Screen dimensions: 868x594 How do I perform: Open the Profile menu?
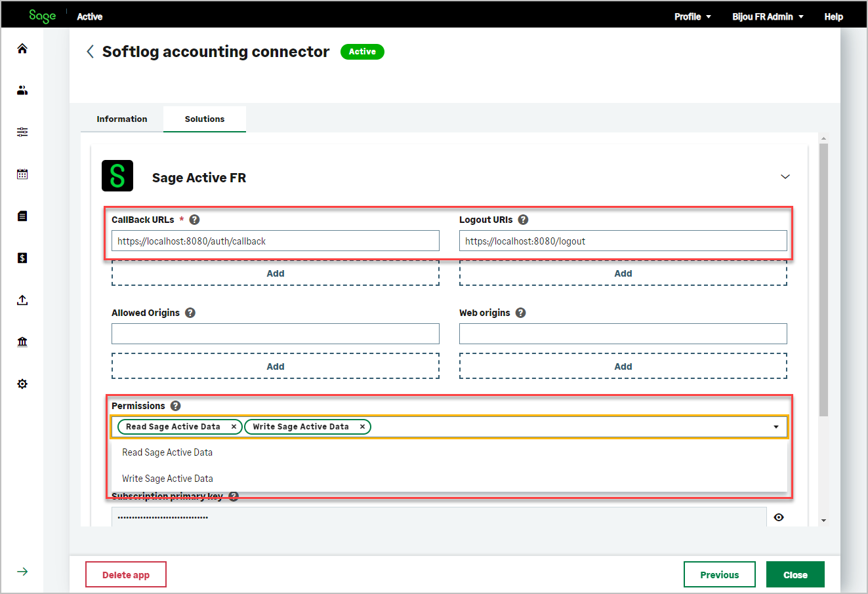(693, 16)
